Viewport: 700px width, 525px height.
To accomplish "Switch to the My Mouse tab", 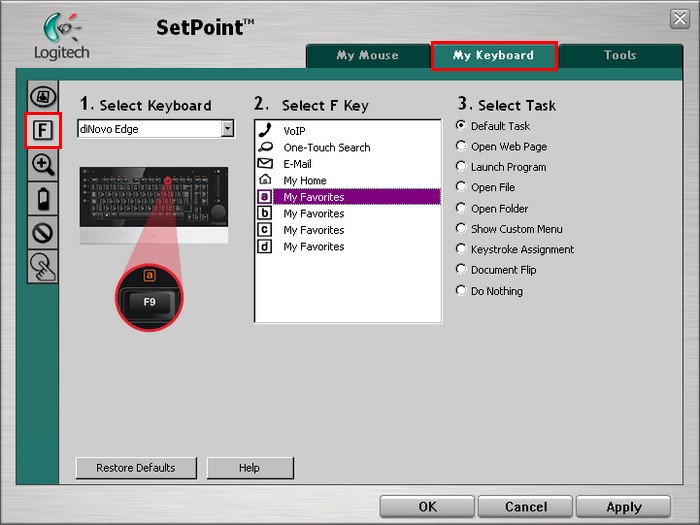I will tap(367, 55).
